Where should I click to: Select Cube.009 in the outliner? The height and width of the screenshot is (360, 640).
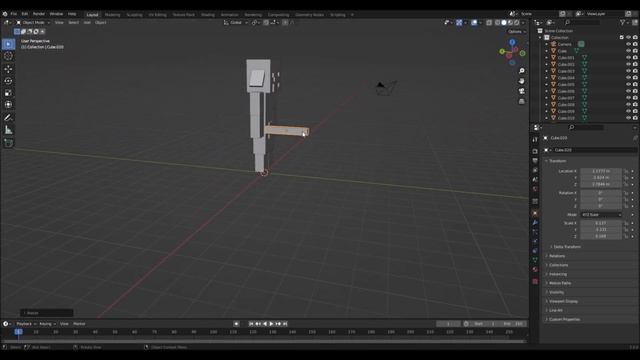pyautogui.click(x=566, y=111)
